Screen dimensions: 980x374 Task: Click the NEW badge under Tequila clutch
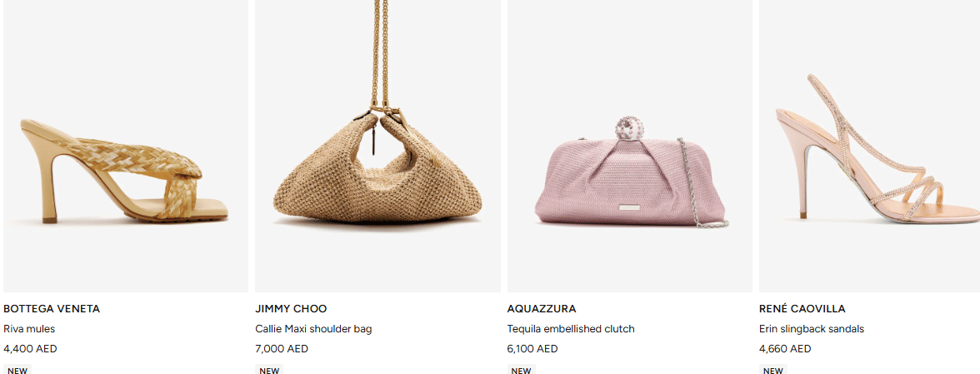(x=522, y=370)
